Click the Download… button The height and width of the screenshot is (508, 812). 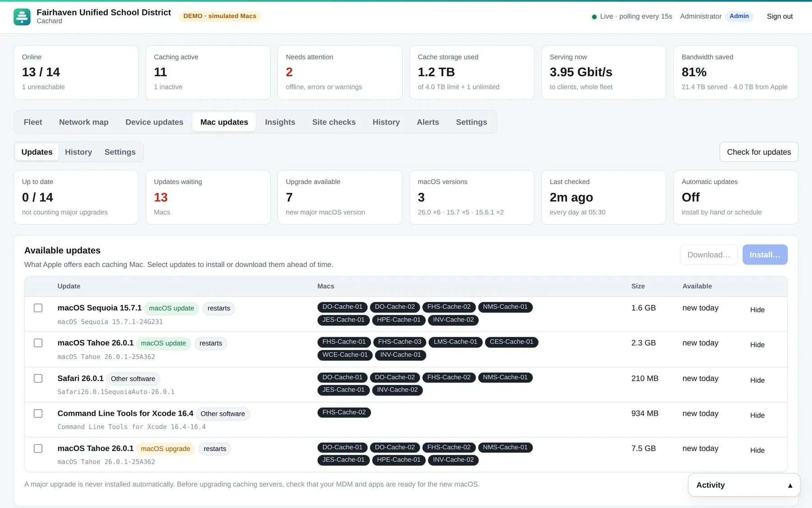(709, 255)
